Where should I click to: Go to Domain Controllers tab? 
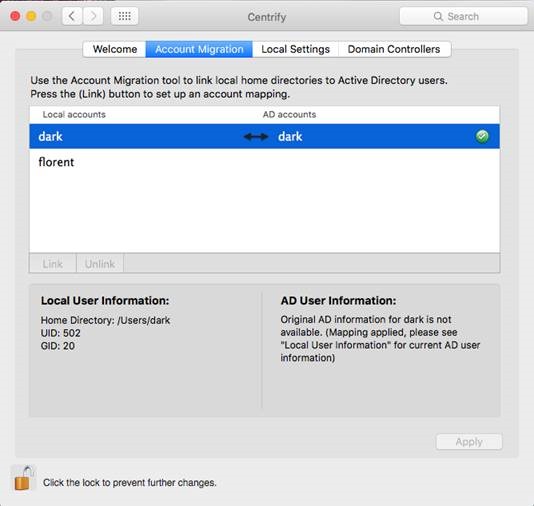394,49
